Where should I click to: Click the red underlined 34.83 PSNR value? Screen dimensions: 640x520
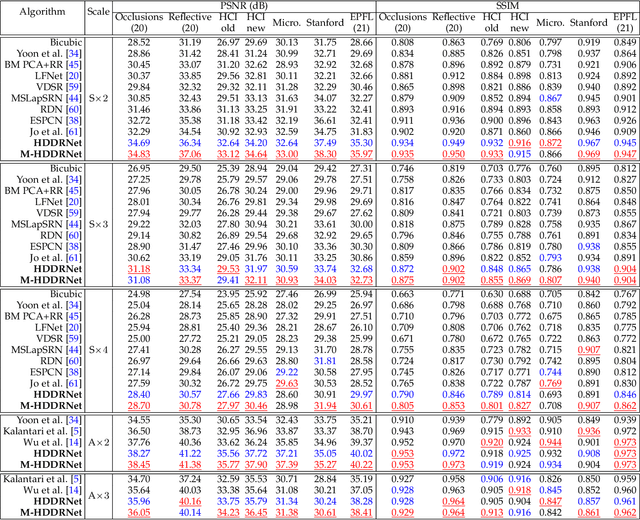pyautogui.click(x=138, y=153)
